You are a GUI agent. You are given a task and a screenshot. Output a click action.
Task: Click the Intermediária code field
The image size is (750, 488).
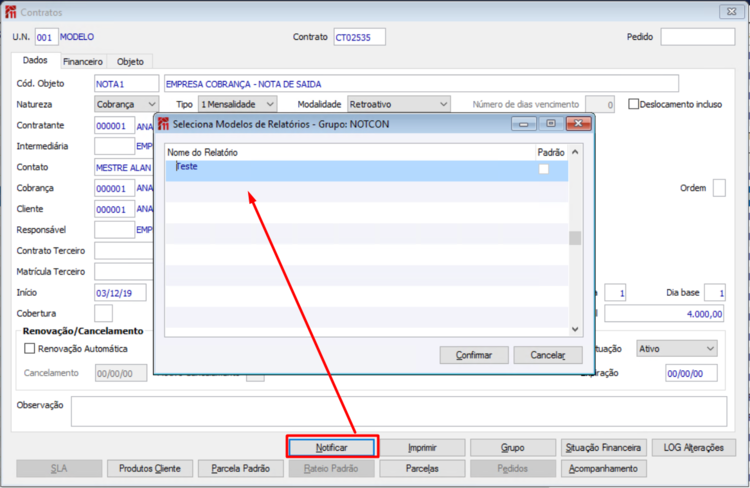click(x=114, y=146)
